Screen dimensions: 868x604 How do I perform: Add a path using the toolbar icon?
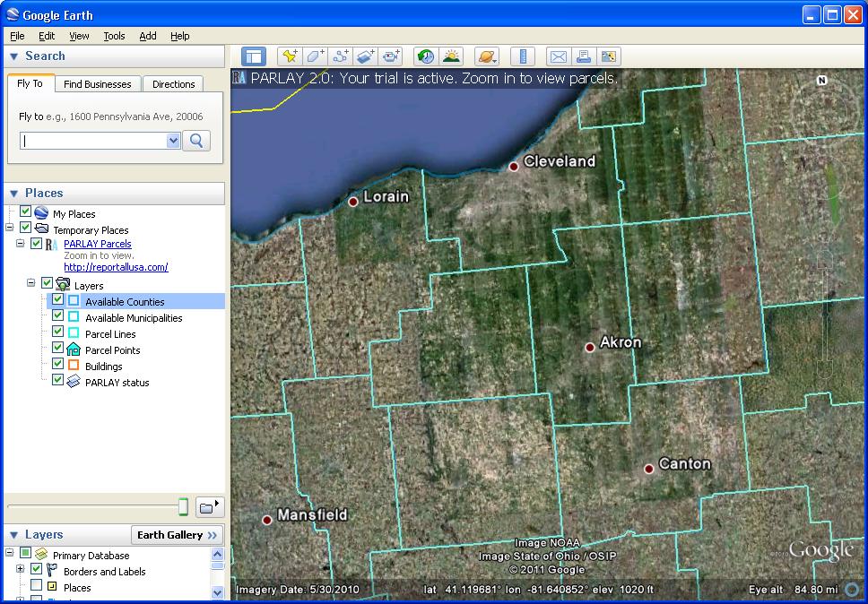coord(341,56)
